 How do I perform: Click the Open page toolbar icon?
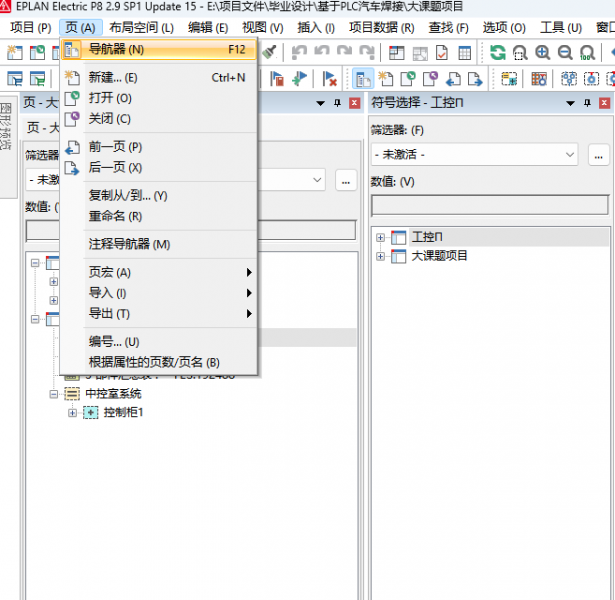point(408,79)
